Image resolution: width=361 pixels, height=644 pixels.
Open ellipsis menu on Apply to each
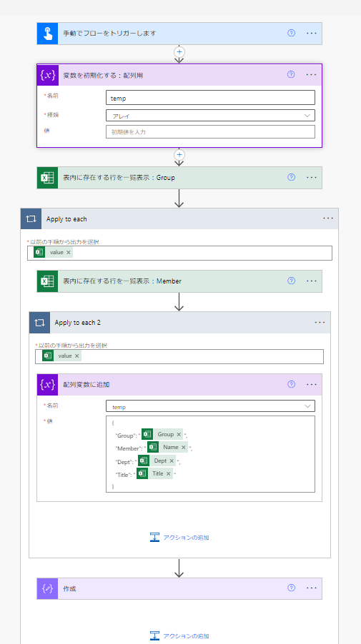click(x=328, y=218)
